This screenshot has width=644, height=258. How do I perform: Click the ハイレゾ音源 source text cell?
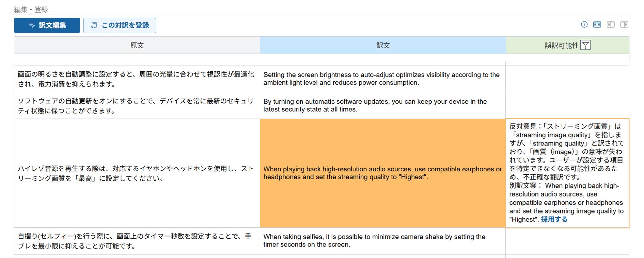point(137,173)
